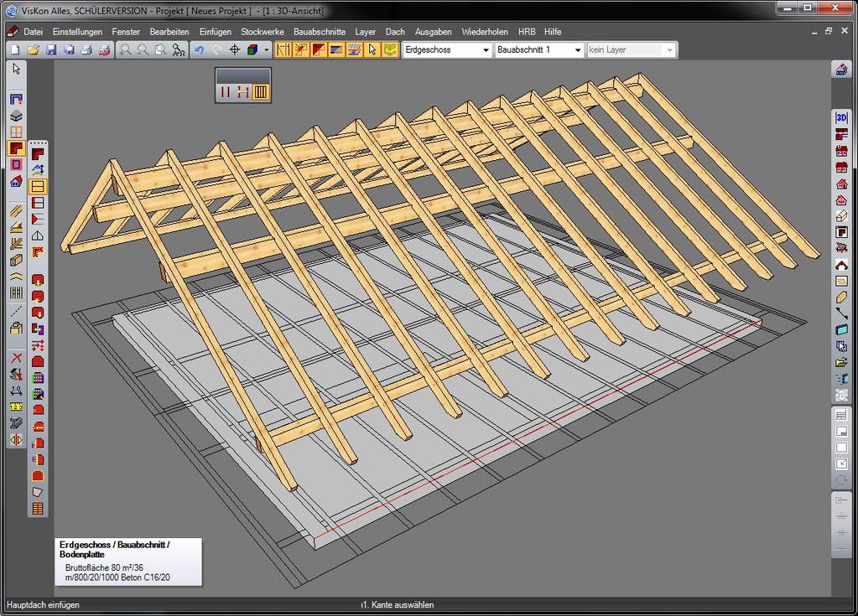Viewport: 858px width, 616px height.
Task: Toggle the highlighted vertical-bars floating palette button
Action: point(261,92)
